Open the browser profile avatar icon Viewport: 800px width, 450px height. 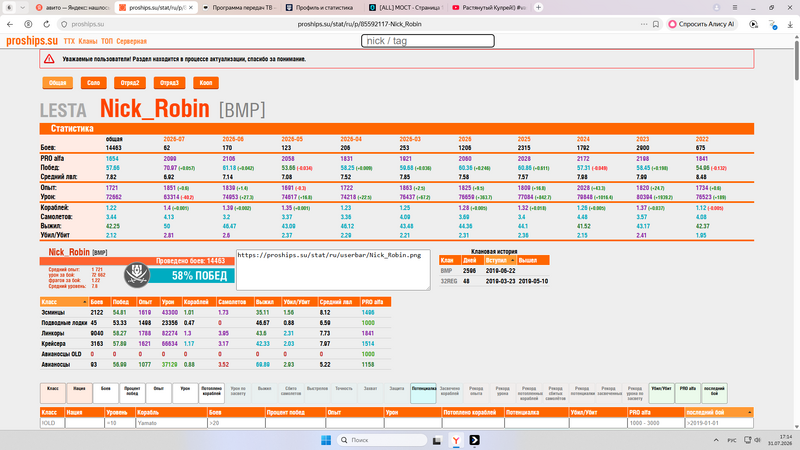716,8
